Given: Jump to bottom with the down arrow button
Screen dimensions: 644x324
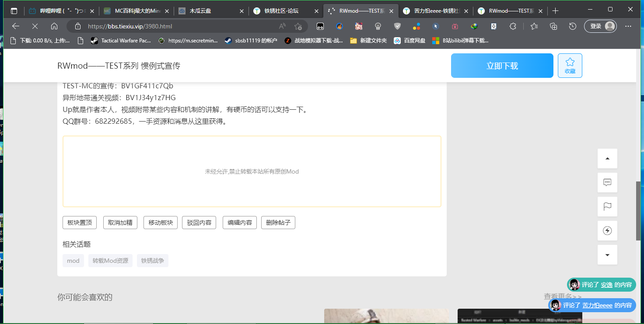Looking at the screenshot, I should point(607,255).
